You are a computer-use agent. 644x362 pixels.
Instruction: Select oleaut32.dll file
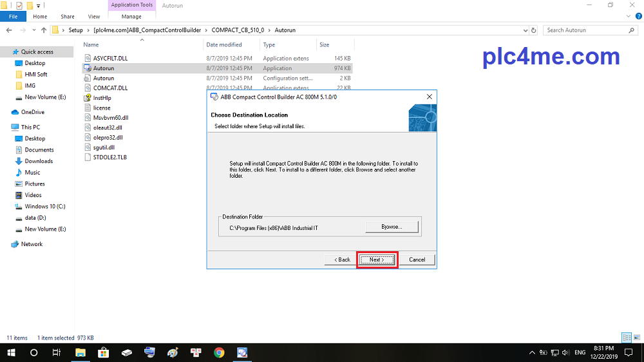pos(107,128)
